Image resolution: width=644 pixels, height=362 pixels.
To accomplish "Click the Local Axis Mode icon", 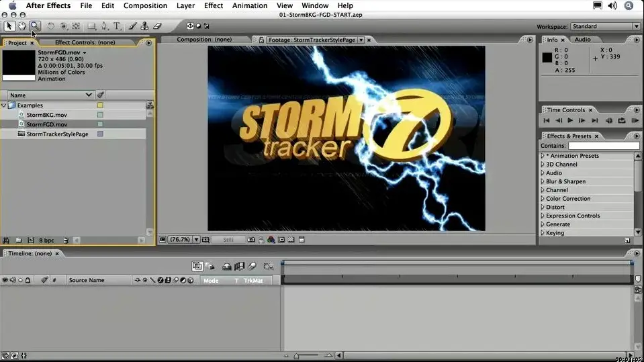I will click(190, 26).
